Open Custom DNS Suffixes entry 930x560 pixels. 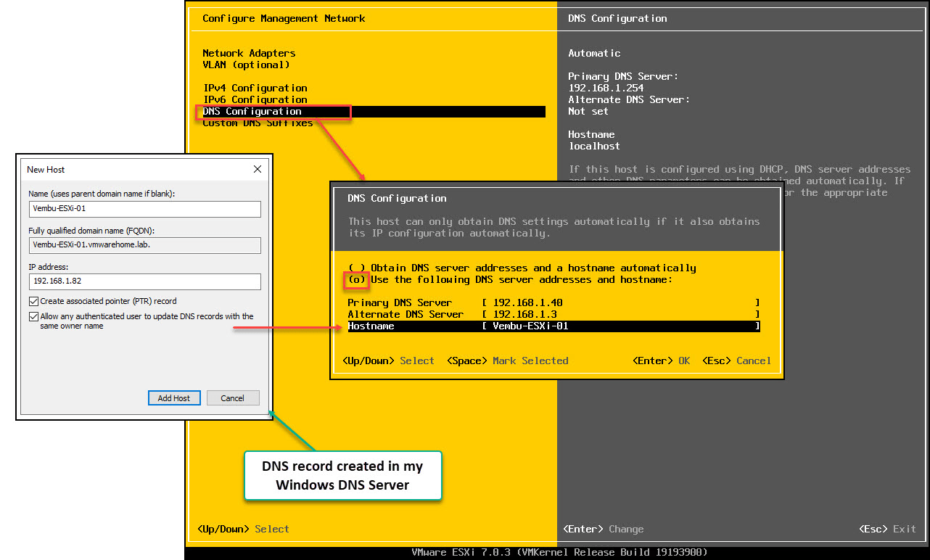point(258,123)
